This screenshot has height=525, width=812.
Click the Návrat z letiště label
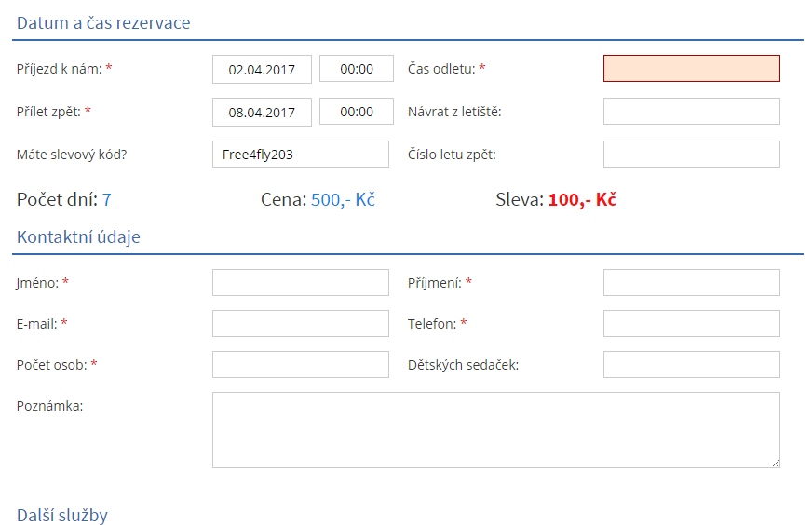pos(454,112)
